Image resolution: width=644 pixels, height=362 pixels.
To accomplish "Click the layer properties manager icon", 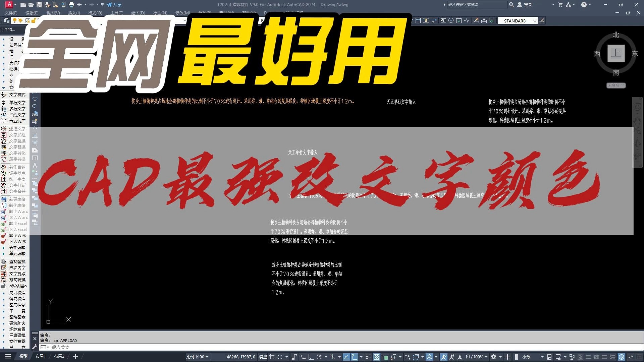I will pyautogui.click(x=6, y=21).
